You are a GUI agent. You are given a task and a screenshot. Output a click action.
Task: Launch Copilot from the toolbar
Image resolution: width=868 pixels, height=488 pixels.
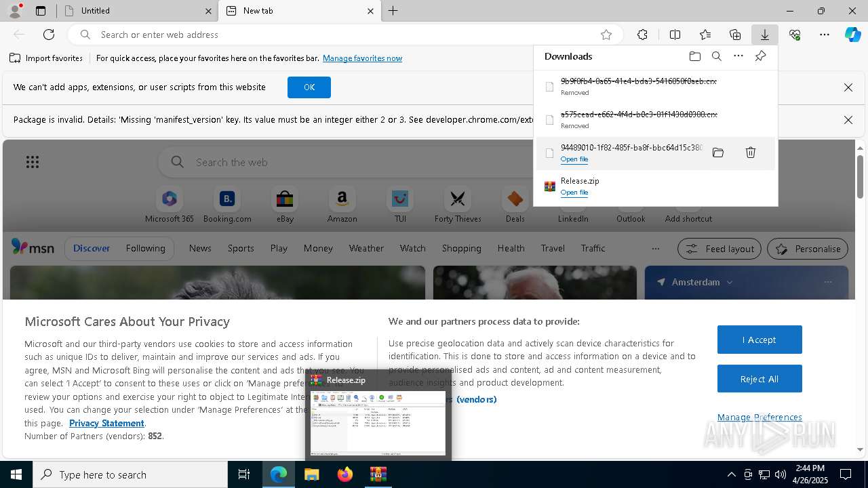point(852,35)
